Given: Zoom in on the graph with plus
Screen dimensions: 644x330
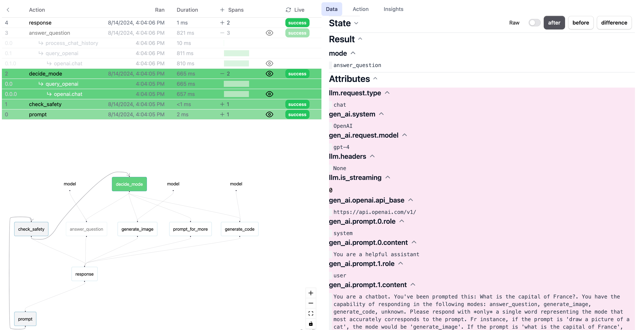Looking at the screenshot, I should pyautogui.click(x=311, y=293).
